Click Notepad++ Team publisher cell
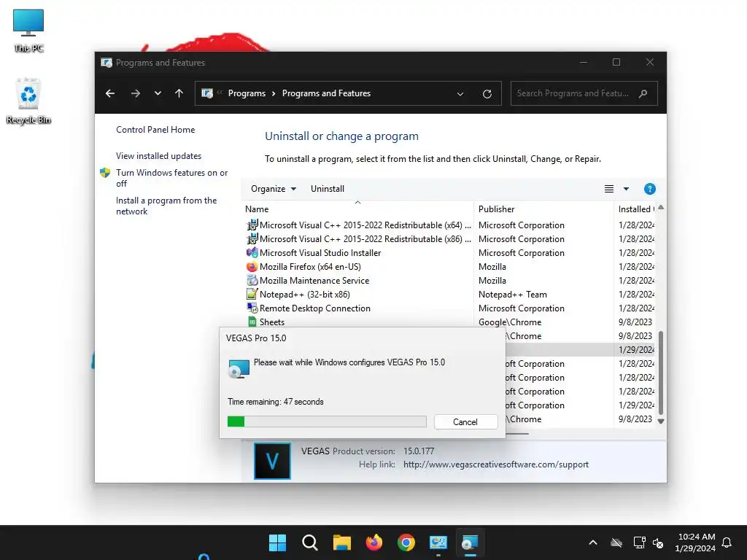This screenshot has height=560, width=747. coord(513,295)
